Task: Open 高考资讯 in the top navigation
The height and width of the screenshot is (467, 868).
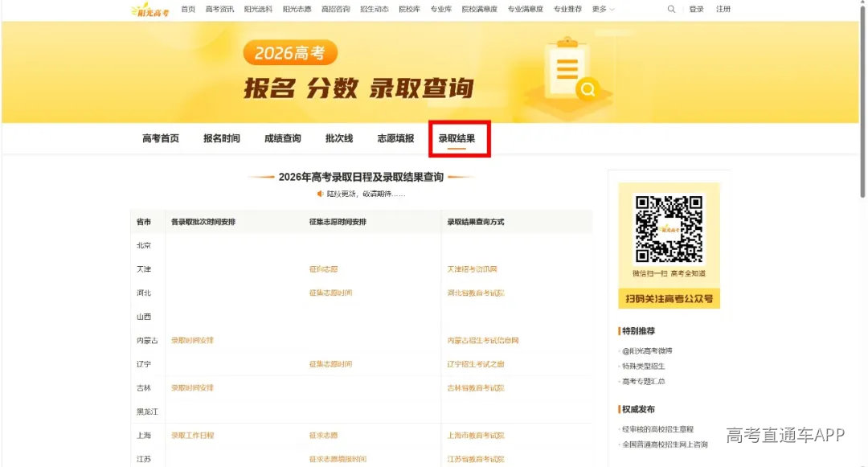Action: [x=219, y=9]
